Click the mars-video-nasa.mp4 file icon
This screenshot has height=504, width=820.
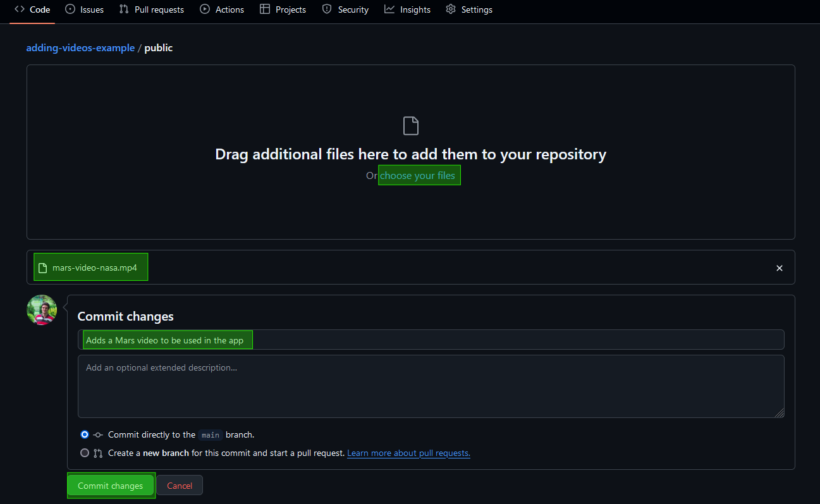pos(43,266)
